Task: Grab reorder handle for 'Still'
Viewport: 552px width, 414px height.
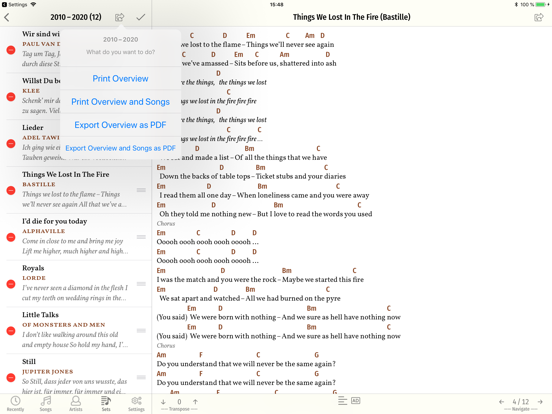Action: pyautogui.click(x=141, y=377)
